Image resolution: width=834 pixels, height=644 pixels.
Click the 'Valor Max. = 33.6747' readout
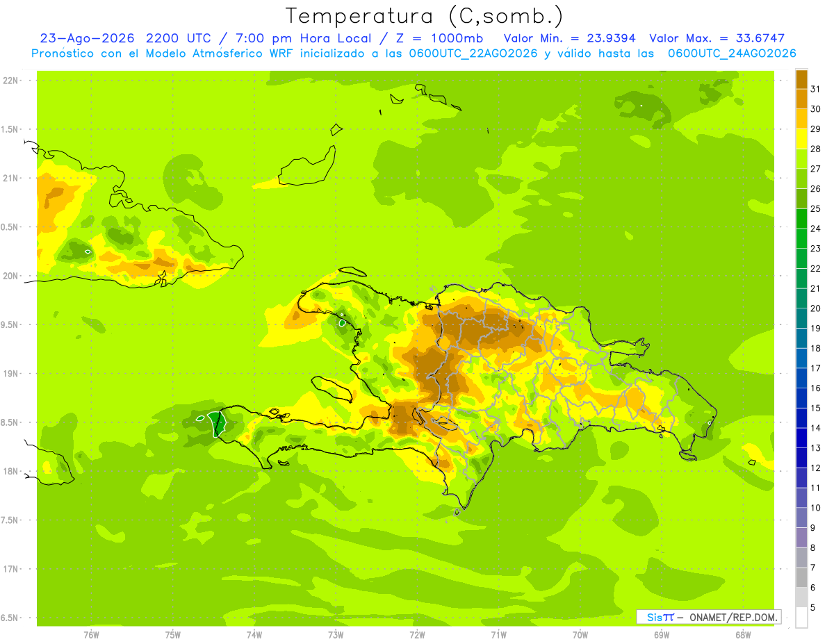(717, 38)
